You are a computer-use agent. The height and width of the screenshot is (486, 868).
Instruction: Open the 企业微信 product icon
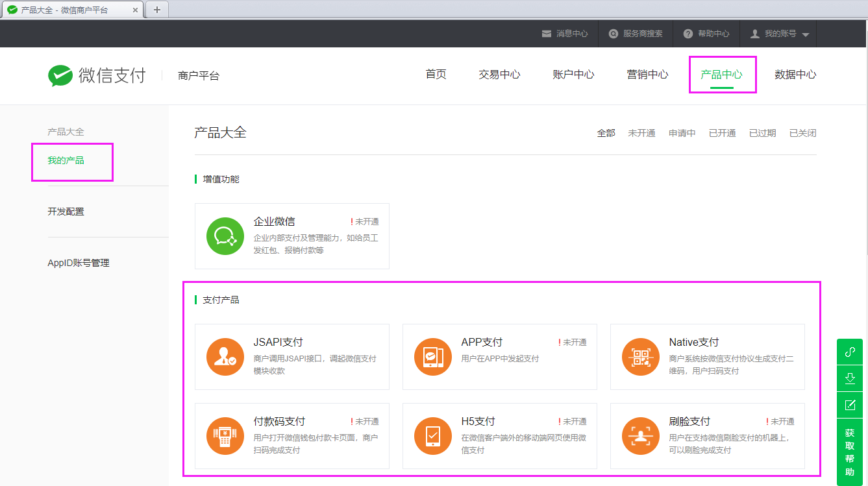point(225,236)
